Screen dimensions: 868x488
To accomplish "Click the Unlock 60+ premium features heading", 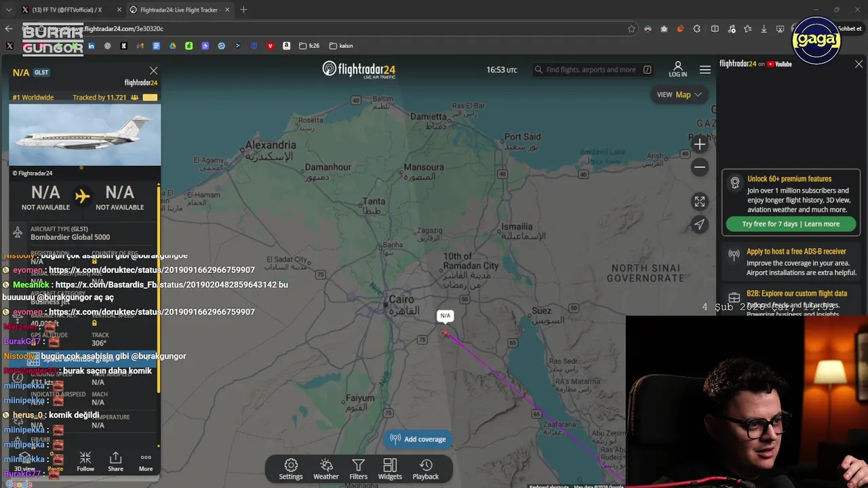I will (x=789, y=179).
